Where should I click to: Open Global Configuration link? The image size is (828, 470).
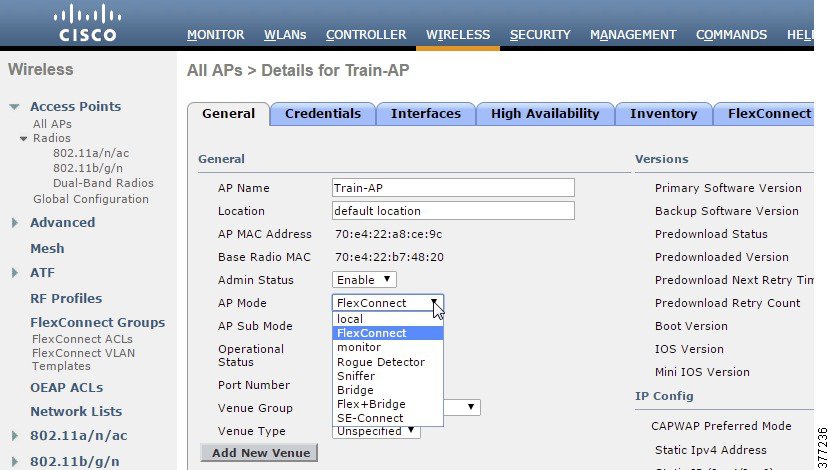[x=91, y=199]
